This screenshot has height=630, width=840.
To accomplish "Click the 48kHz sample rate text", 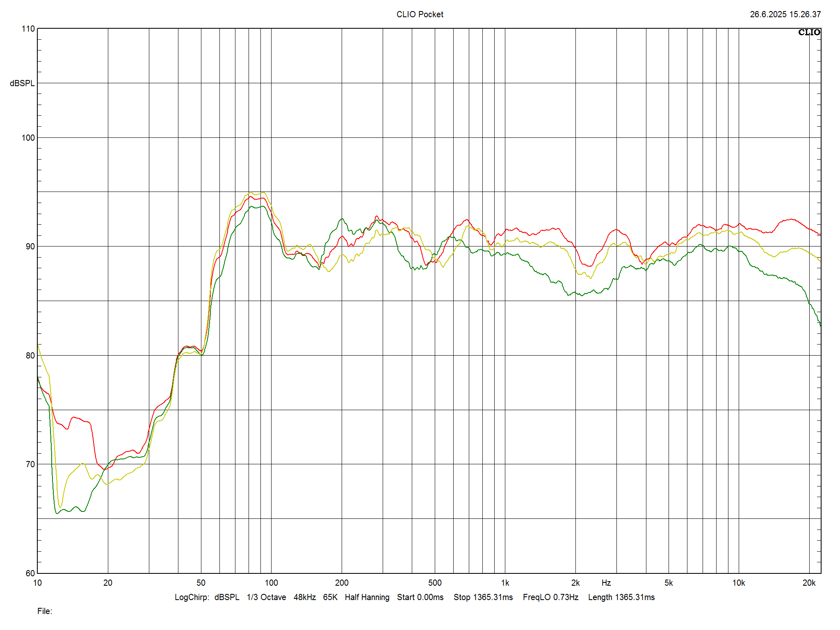I will coord(305,597).
